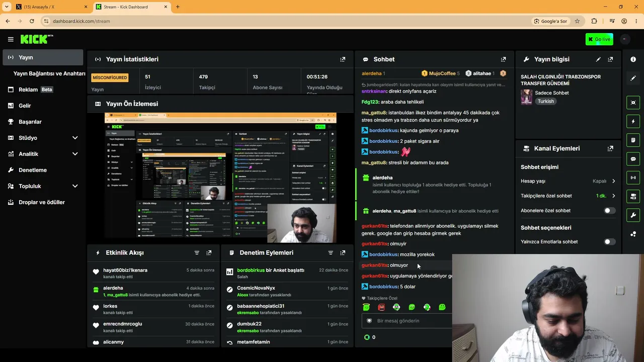Pop out the Kanal Eylemleri panel
Image resolution: width=644 pixels, height=362 pixels.
tap(610, 149)
